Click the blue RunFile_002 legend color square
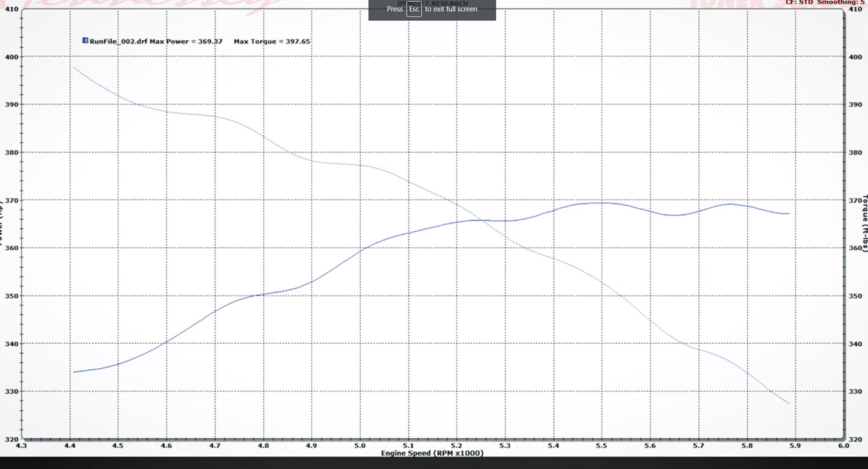 click(85, 41)
